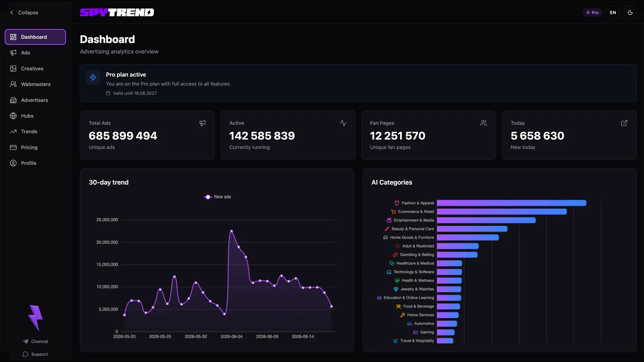The height and width of the screenshot is (362, 644).
Task: Open the EN language selector
Action: click(x=613, y=12)
